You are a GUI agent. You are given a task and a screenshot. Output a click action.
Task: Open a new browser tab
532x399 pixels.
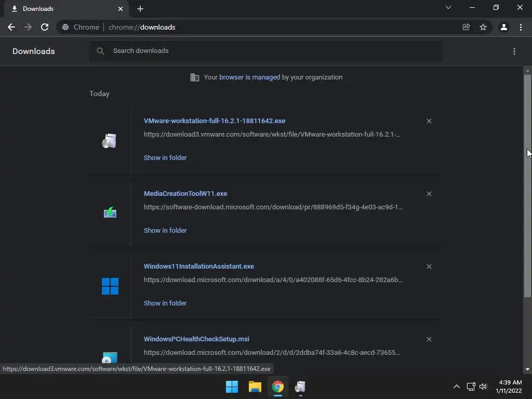coord(140,9)
